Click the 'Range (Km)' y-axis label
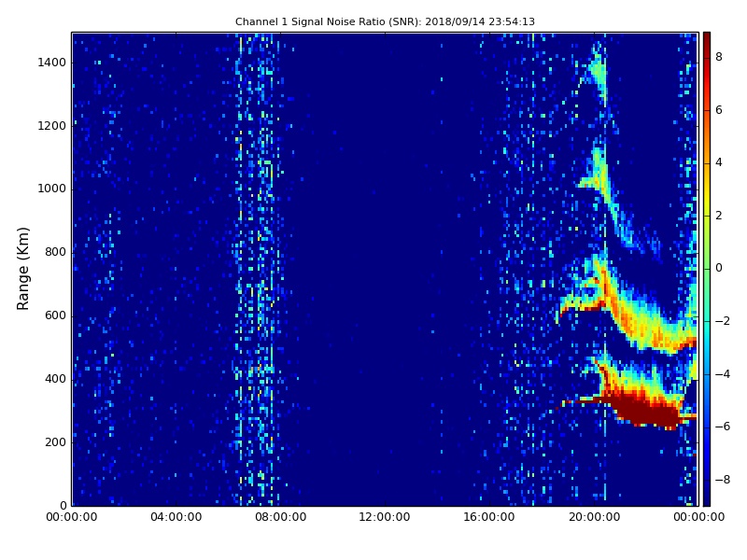The image size is (747, 560). pyautogui.click(x=22, y=269)
